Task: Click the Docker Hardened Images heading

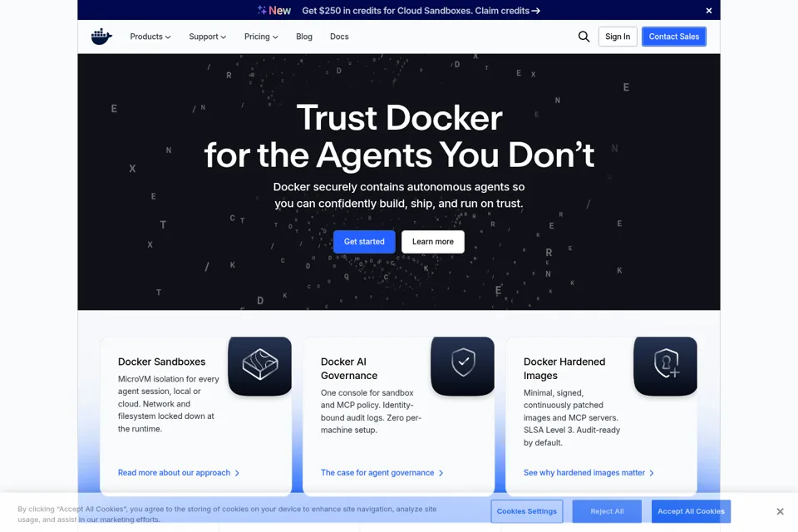Action: pos(564,368)
